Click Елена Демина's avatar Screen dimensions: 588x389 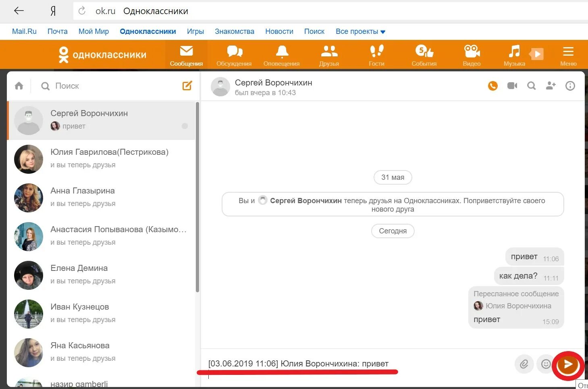[29, 275]
